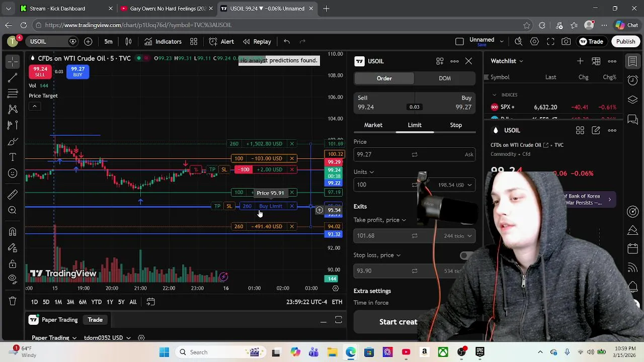
Task: Select the text annotation tool
Action: pos(13,157)
